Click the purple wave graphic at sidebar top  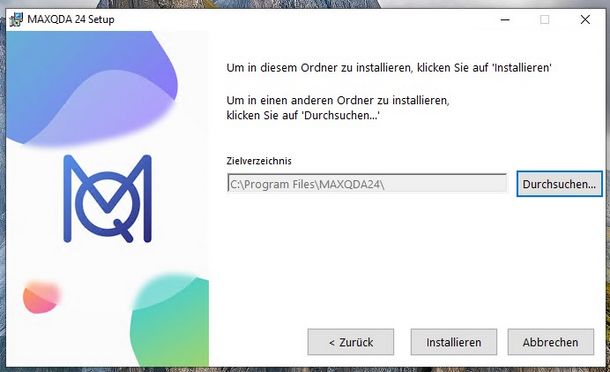(92, 89)
